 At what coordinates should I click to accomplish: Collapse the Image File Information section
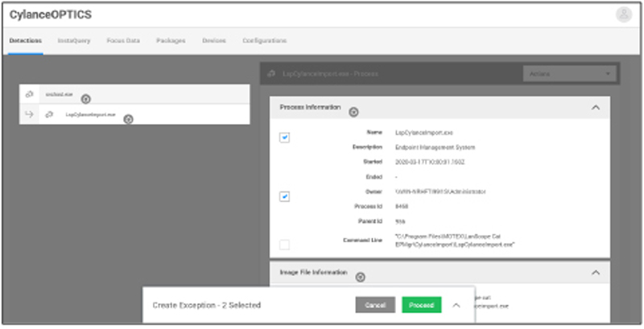coord(596,273)
